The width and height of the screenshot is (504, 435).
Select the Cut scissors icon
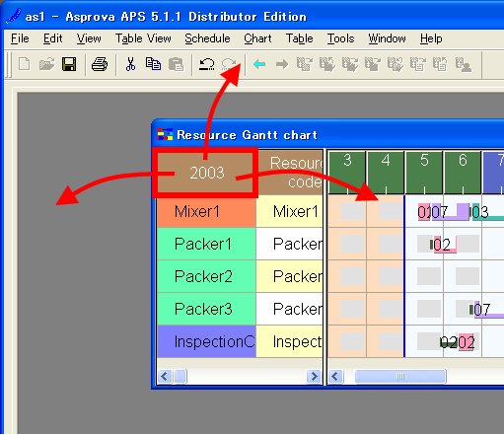[130, 64]
